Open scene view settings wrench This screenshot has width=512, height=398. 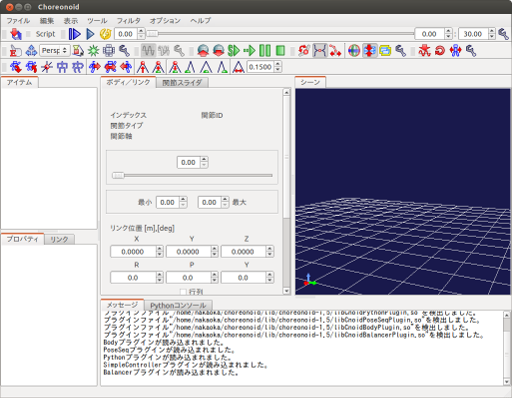[x=124, y=51]
